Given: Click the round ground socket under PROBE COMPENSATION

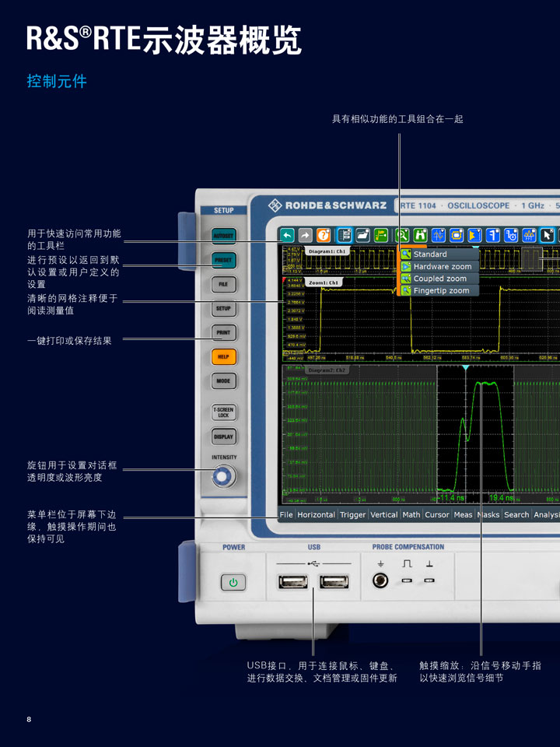Looking at the screenshot, I should [x=380, y=580].
